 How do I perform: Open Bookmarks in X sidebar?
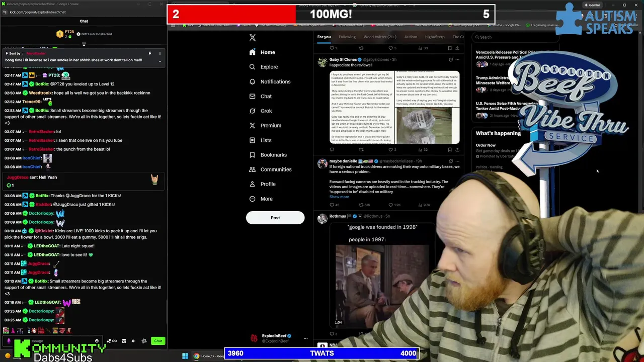pos(268,155)
